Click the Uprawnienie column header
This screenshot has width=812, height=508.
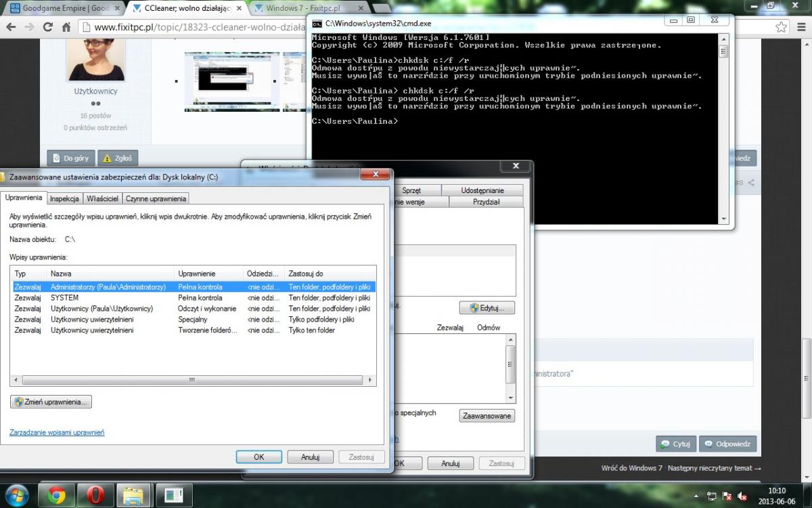(x=208, y=274)
